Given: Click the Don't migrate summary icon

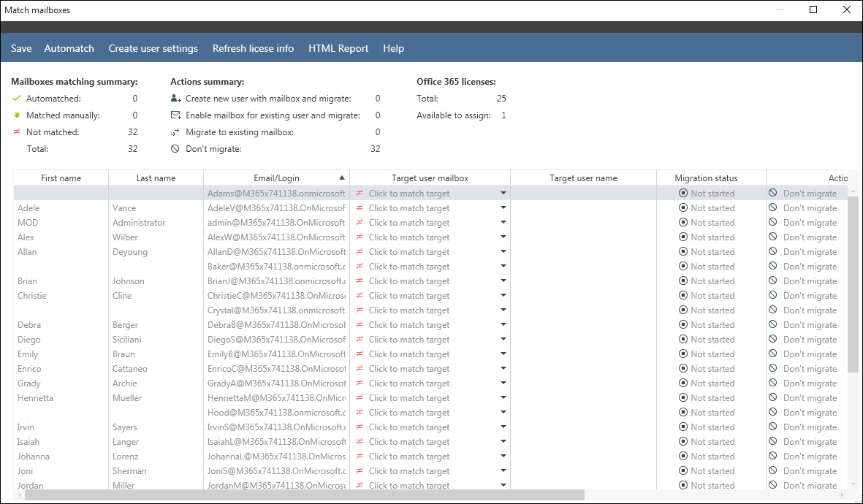Looking at the screenshot, I should (175, 148).
